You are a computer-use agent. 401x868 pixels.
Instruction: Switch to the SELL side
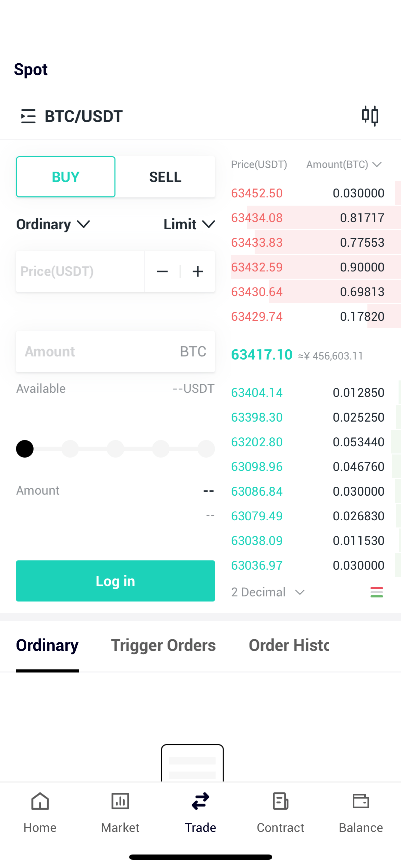(x=165, y=177)
